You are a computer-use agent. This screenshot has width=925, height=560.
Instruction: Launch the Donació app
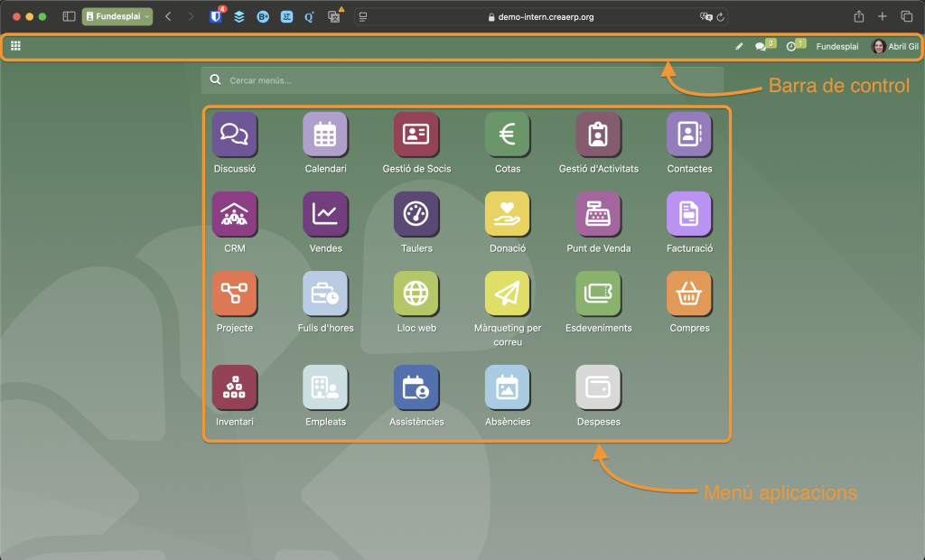coord(507,214)
